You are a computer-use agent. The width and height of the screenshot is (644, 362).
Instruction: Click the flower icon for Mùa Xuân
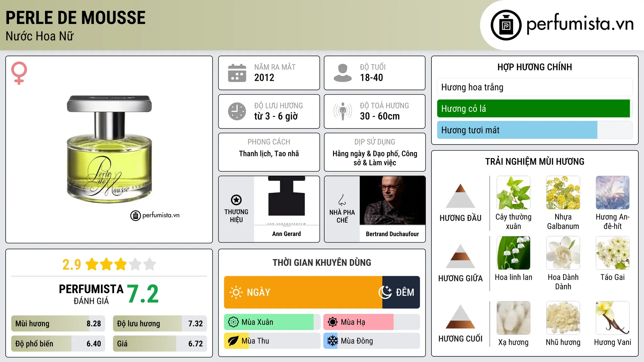pyautogui.click(x=233, y=322)
